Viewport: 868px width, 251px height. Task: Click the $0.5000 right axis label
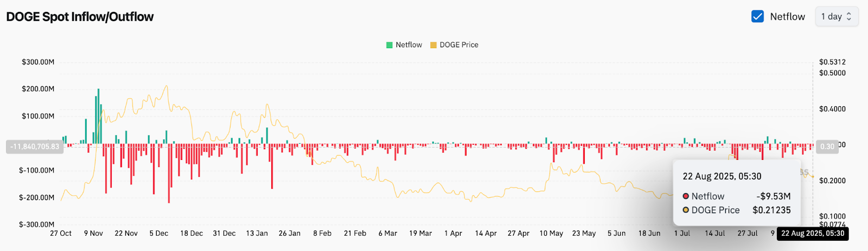click(x=832, y=73)
